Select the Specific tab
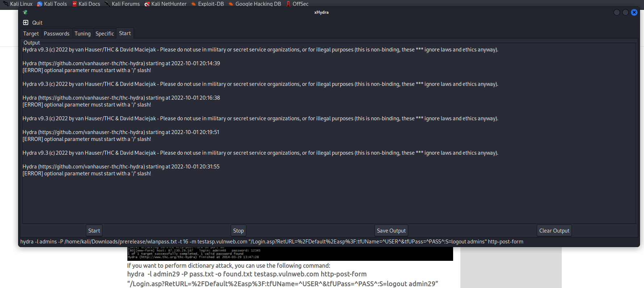The image size is (644, 288). click(x=105, y=33)
